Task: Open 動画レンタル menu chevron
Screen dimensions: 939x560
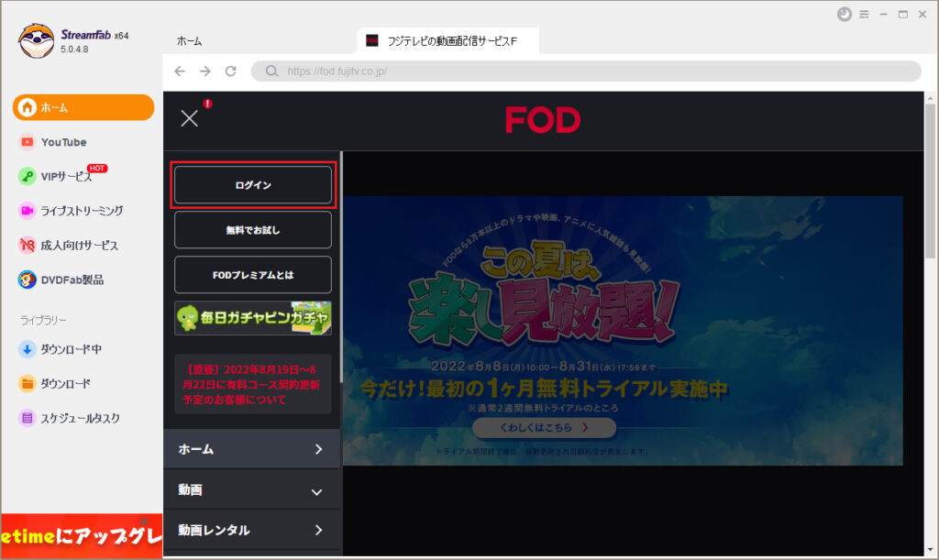Action: coord(318,530)
